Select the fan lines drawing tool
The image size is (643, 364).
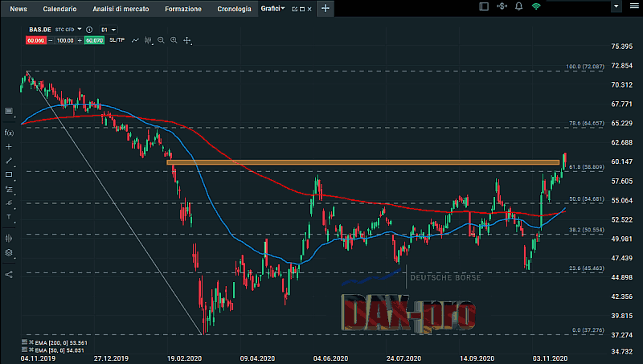(x=9, y=202)
